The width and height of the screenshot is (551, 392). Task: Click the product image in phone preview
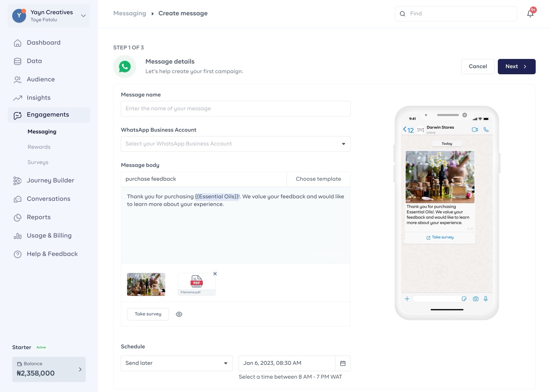tap(440, 177)
